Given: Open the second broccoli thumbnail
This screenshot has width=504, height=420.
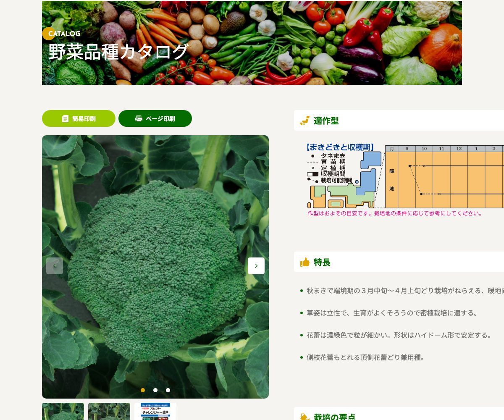Looking at the screenshot, I should click(109, 412).
